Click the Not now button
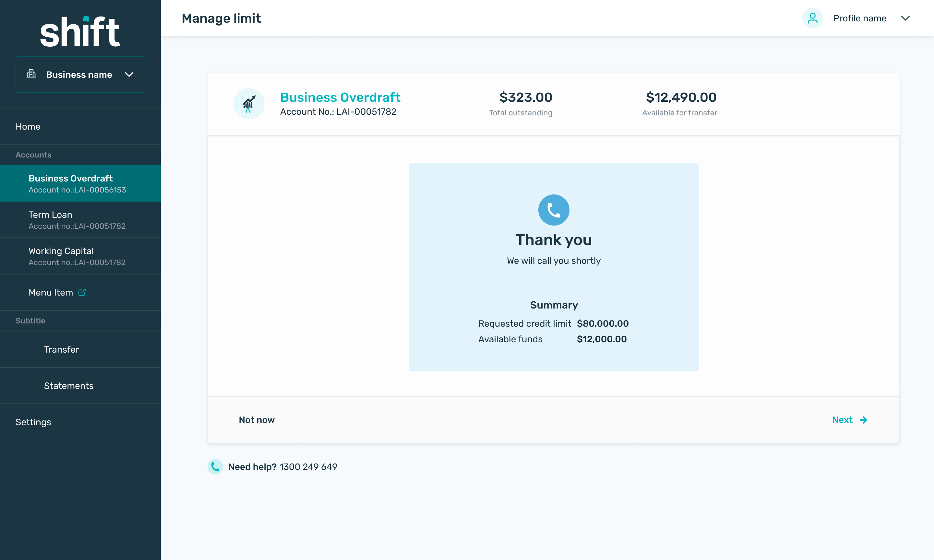 257,420
